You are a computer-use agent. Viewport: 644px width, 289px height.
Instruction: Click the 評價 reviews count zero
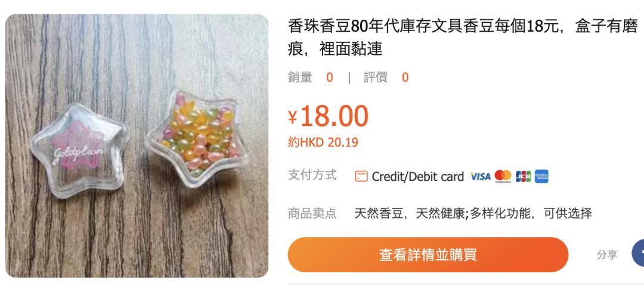(x=405, y=77)
